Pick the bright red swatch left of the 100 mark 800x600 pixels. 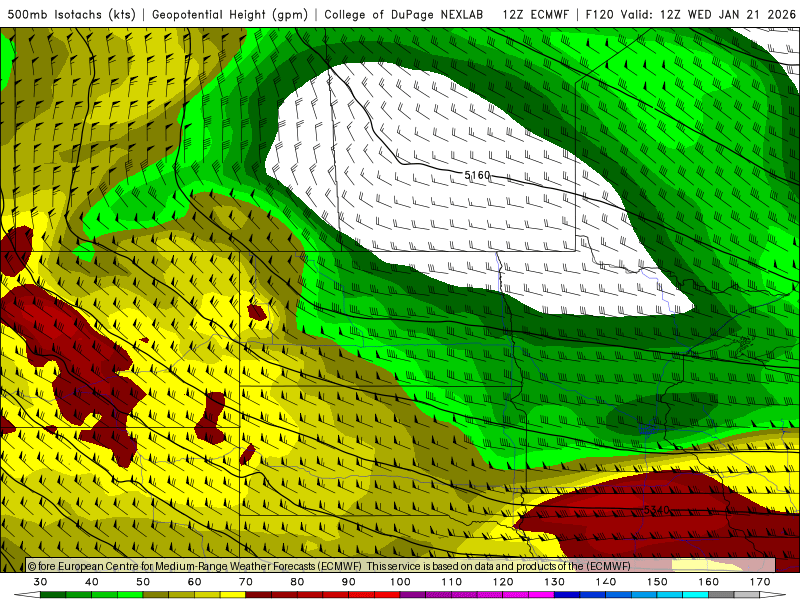click(387, 595)
